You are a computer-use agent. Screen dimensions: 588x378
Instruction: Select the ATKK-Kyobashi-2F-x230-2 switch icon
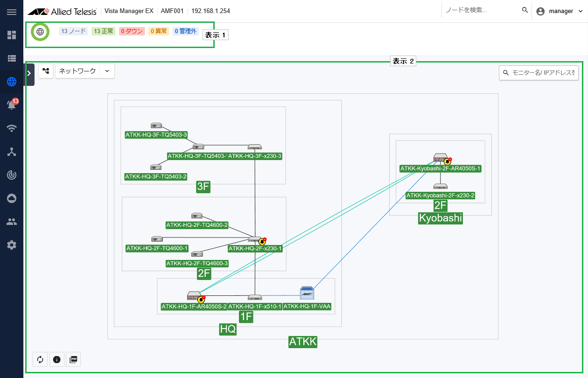click(441, 186)
